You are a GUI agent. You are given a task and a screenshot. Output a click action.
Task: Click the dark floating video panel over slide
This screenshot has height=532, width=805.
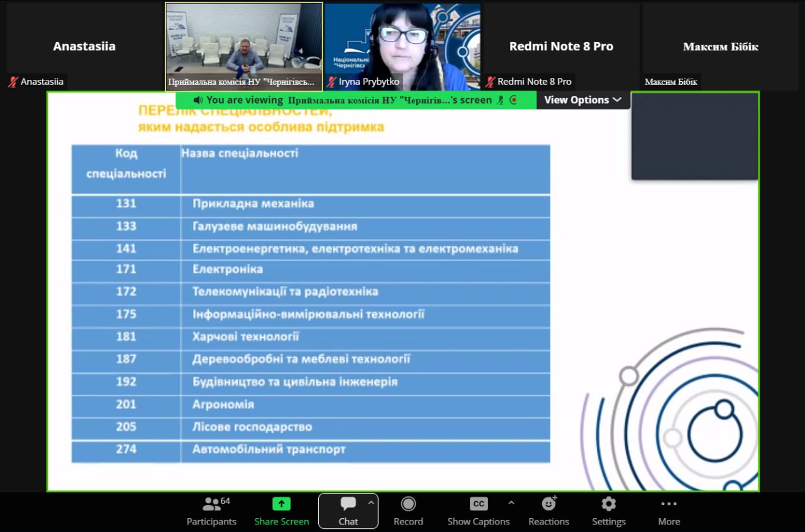(x=694, y=136)
